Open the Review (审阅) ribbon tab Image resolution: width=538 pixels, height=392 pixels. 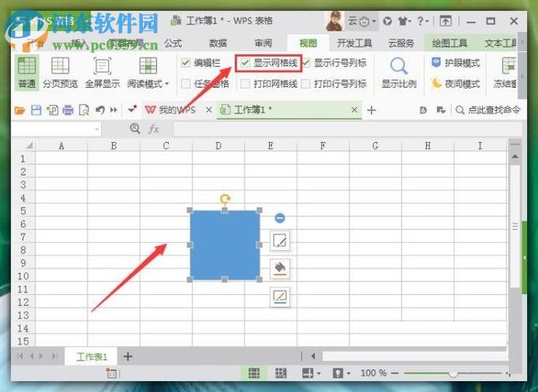(263, 43)
